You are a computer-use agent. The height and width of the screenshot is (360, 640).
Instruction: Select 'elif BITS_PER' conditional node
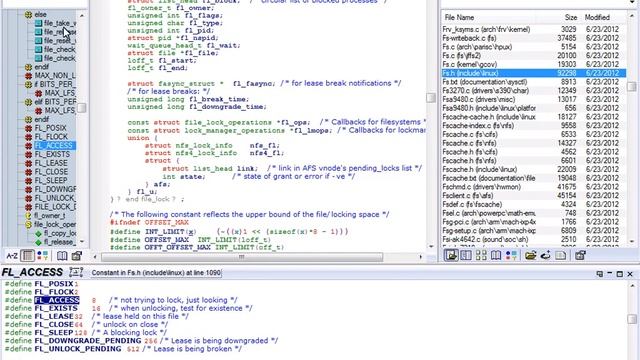click(55, 102)
